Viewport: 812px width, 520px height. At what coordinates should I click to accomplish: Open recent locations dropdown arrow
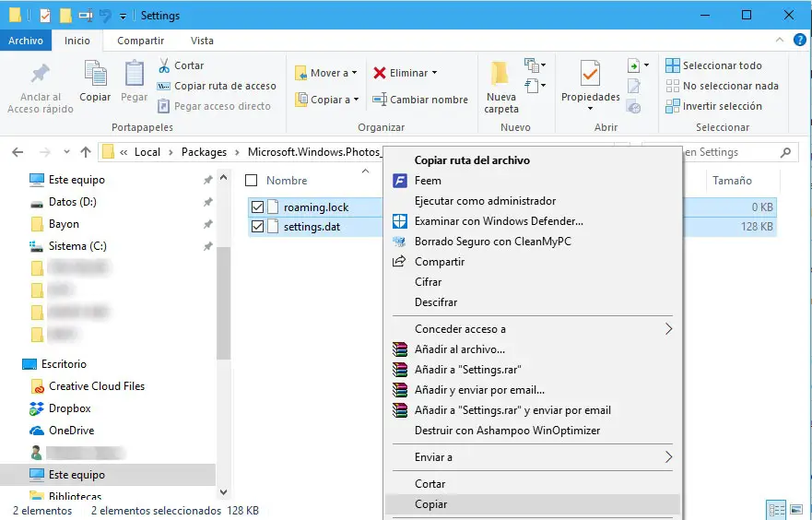[x=66, y=152]
